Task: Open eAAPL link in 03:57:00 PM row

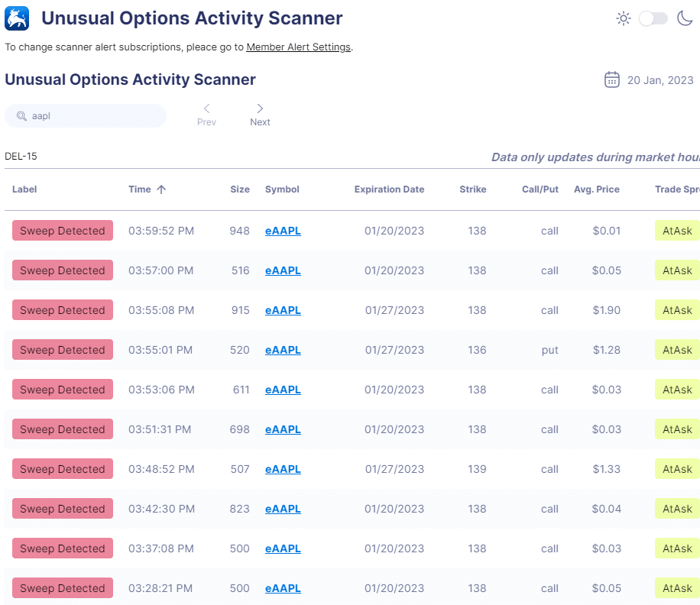Action: (283, 270)
